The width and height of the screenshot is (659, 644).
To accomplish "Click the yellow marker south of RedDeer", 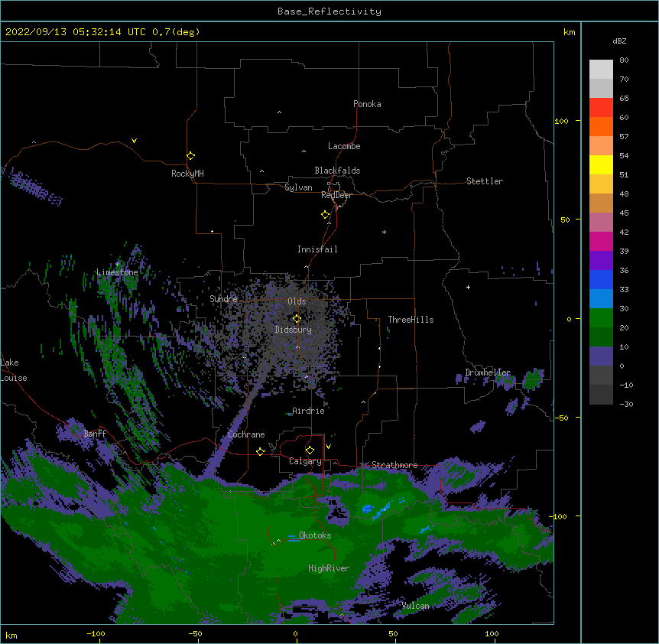I will pyautogui.click(x=326, y=215).
